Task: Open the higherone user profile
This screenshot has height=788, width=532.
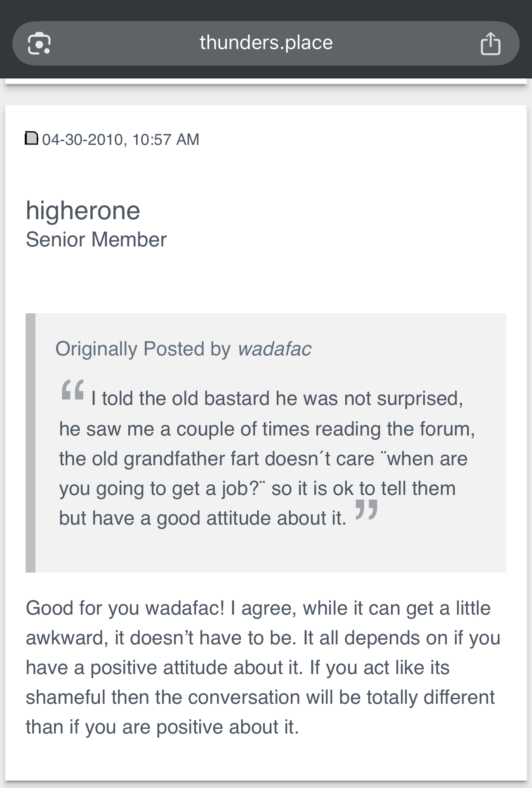Action: [83, 211]
